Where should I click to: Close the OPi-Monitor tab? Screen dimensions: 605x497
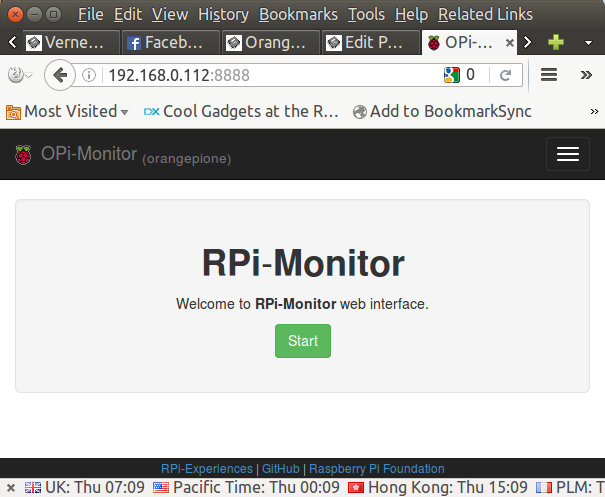click(x=510, y=43)
